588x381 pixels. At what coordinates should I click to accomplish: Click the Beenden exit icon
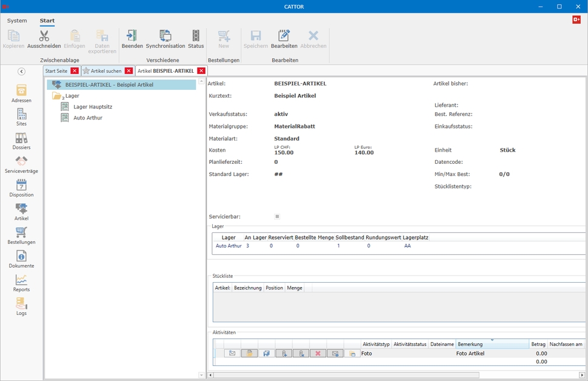click(x=132, y=36)
